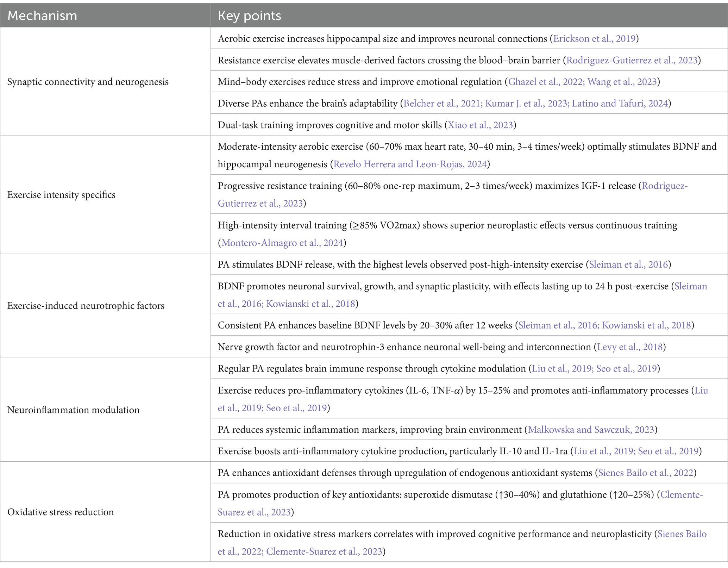This screenshot has width=728, height=568.
Task: Click Seo 2019 citation in the TNF-α row
Action: [296, 408]
